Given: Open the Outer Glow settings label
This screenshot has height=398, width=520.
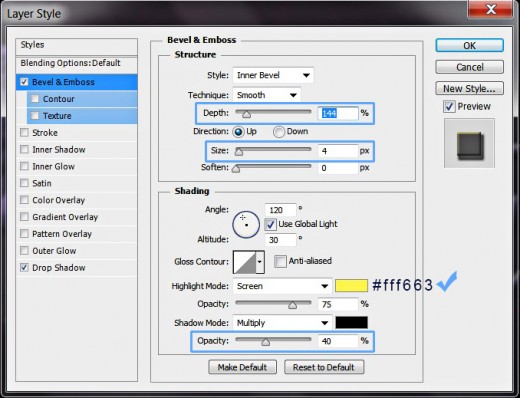Looking at the screenshot, I should point(54,251).
